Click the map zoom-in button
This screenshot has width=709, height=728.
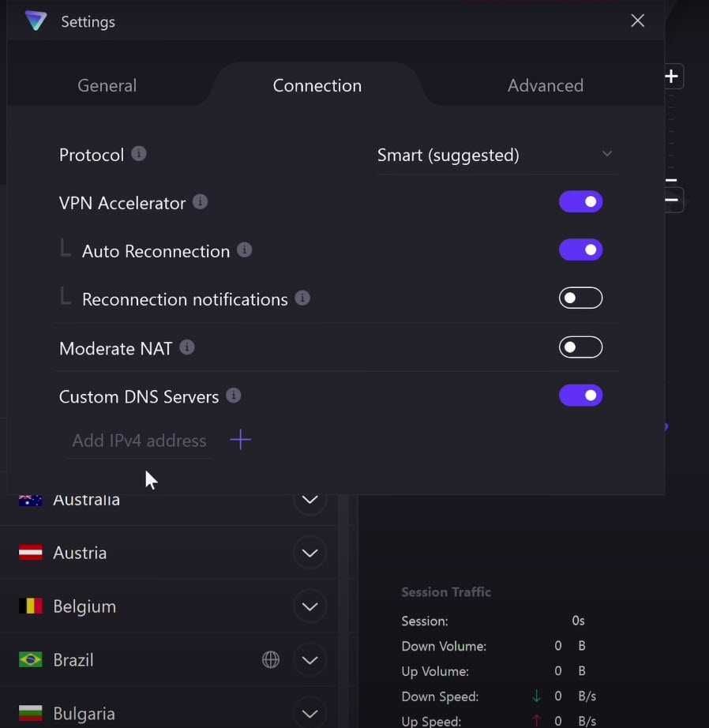coord(671,76)
